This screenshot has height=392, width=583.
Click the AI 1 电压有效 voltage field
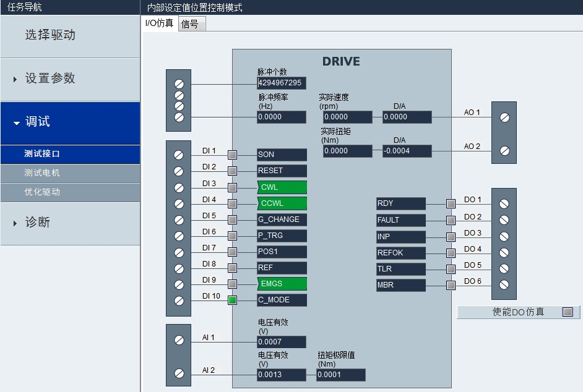(282, 342)
